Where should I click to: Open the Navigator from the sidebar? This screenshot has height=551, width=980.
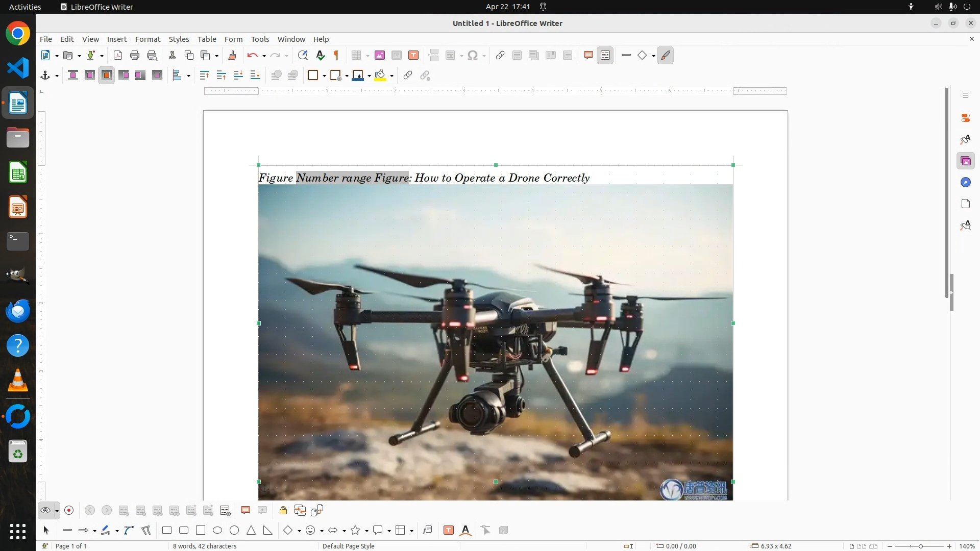[x=965, y=183]
